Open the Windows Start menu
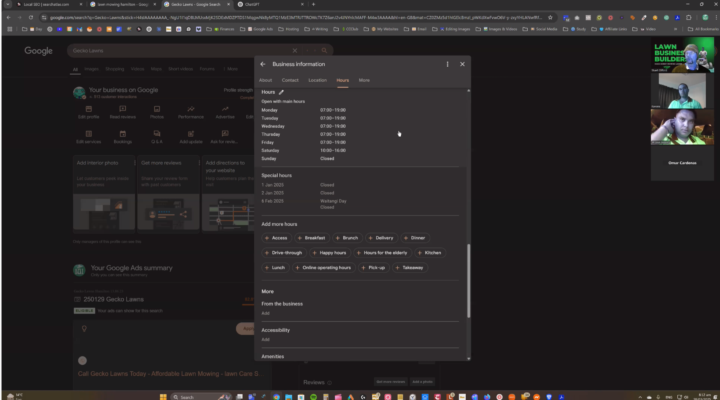Screen dimensions: 720x400 pos(163,397)
